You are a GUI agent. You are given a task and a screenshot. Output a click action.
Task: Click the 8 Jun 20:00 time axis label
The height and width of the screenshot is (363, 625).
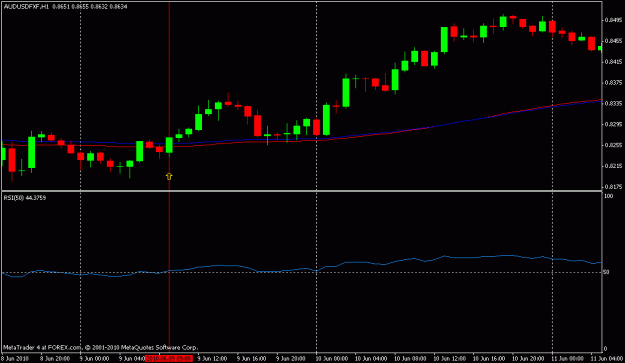click(55, 359)
